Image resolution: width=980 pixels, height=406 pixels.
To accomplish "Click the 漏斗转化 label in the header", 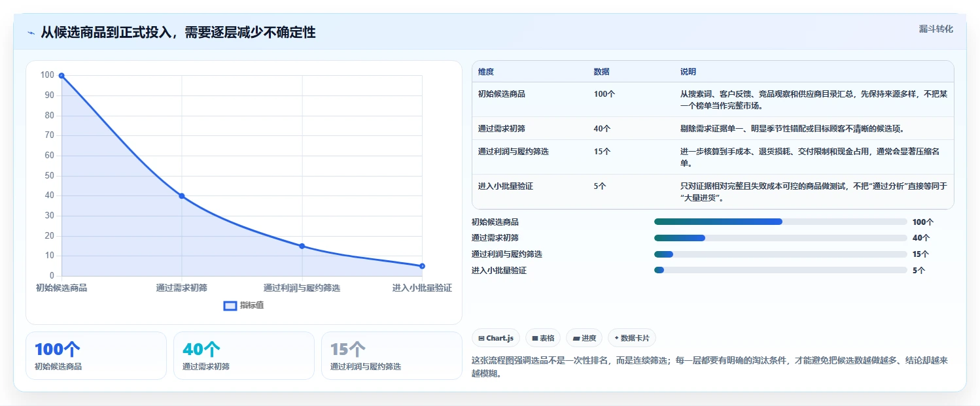I will tap(936, 29).
